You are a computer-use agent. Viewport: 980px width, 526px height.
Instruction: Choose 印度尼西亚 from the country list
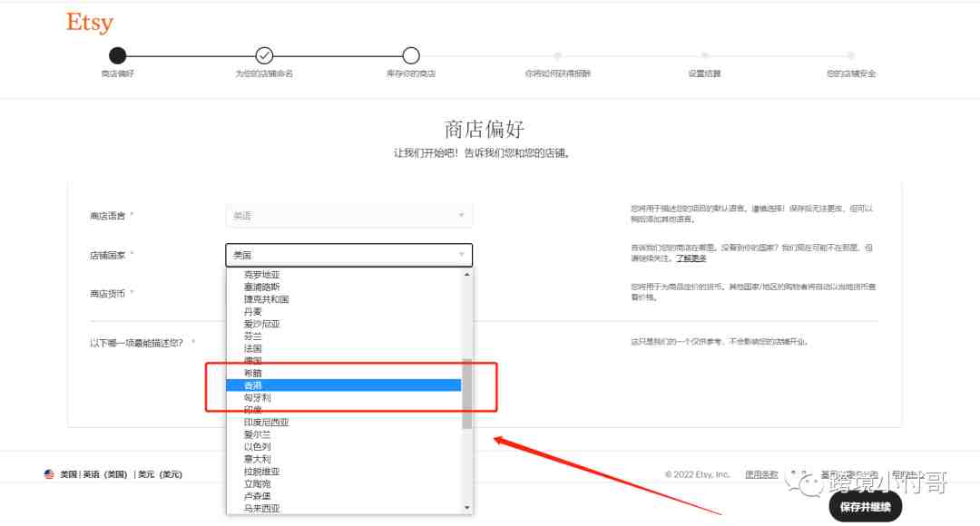343,423
